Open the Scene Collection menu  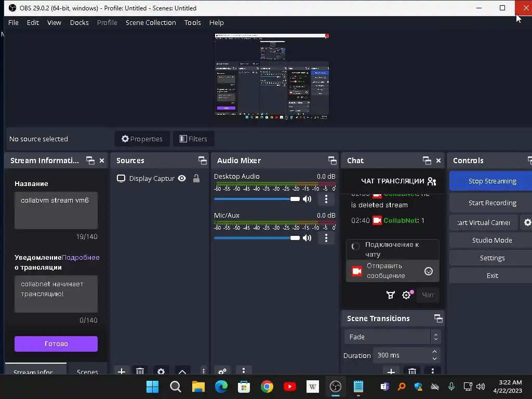pyautogui.click(x=151, y=22)
